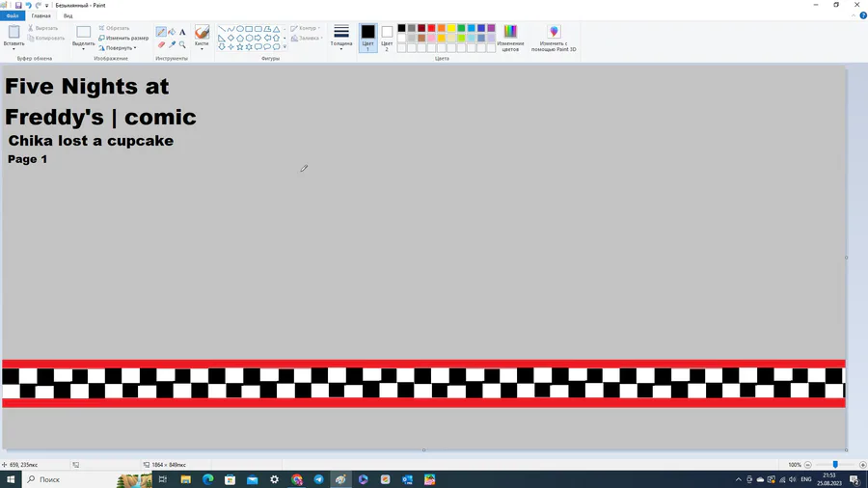Activate Color 1 (Цвет 1) selector
Image resolution: width=868 pixels, height=488 pixels.
point(368,38)
